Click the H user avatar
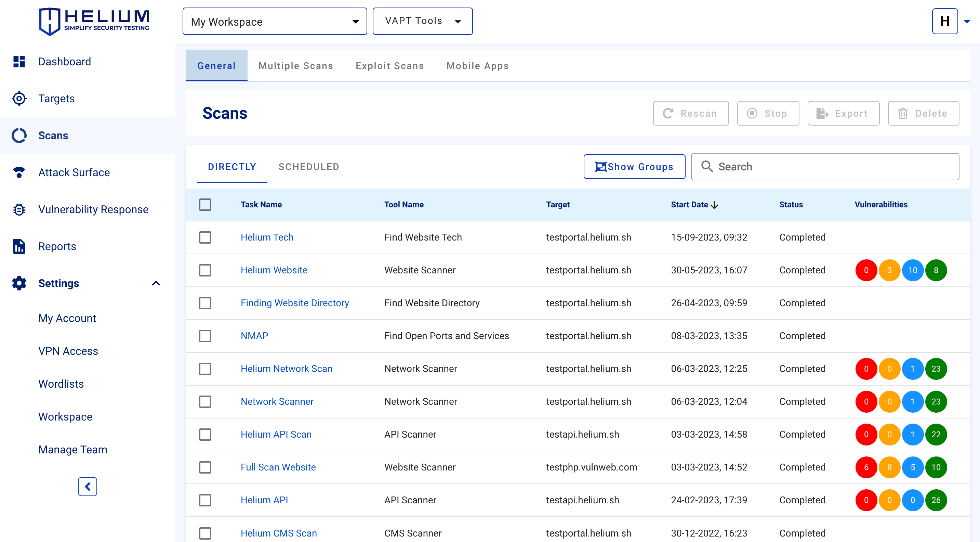The image size is (980, 542). coord(944,21)
